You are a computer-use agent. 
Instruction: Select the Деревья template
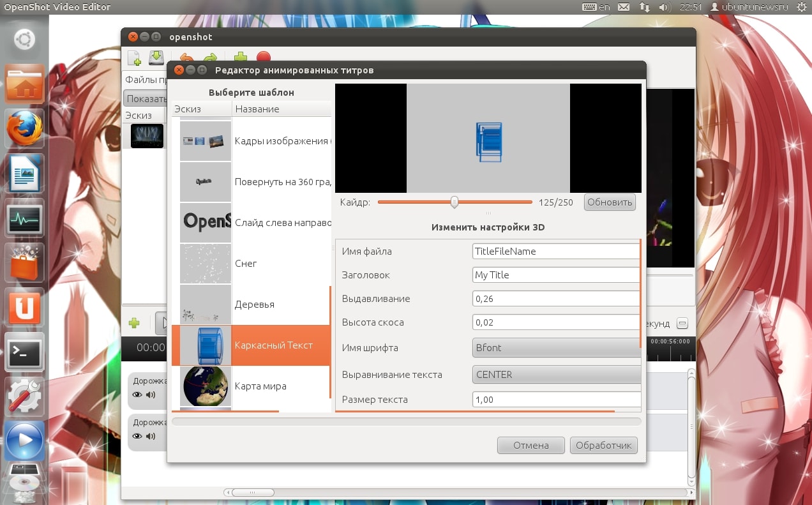tap(252, 305)
